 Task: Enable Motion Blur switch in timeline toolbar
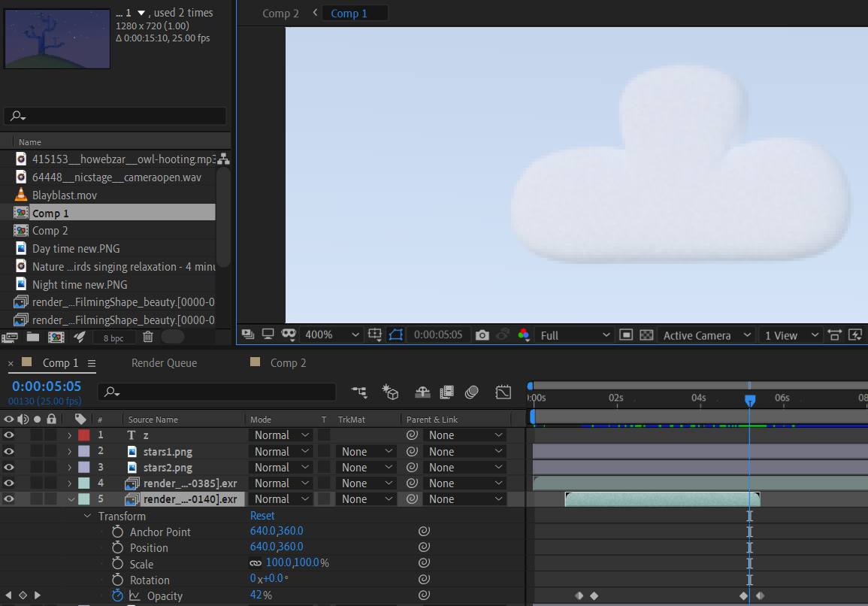coord(472,392)
